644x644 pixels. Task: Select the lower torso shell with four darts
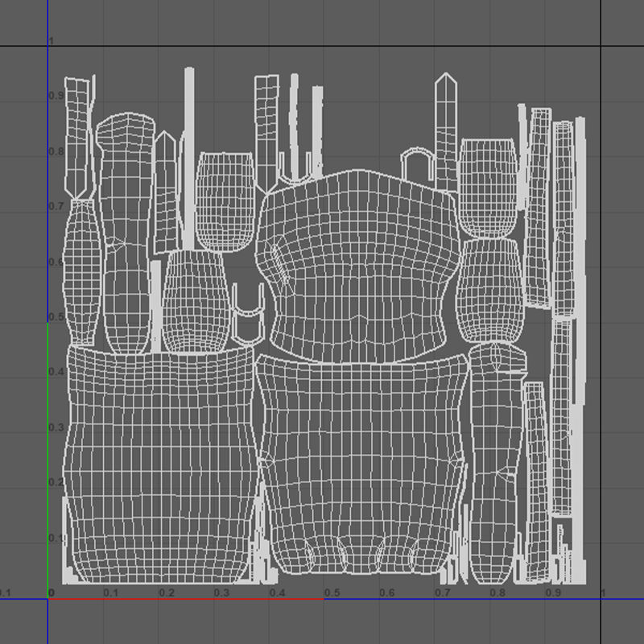point(361,464)
